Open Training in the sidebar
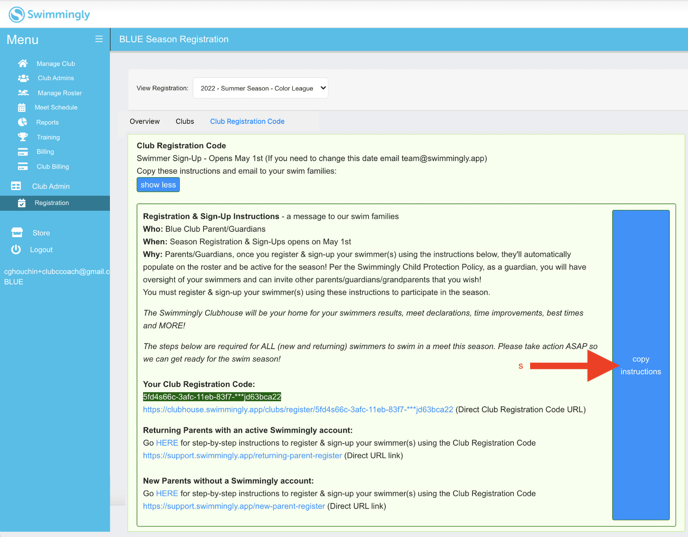The image size is (688, 537). click(48, 137)
